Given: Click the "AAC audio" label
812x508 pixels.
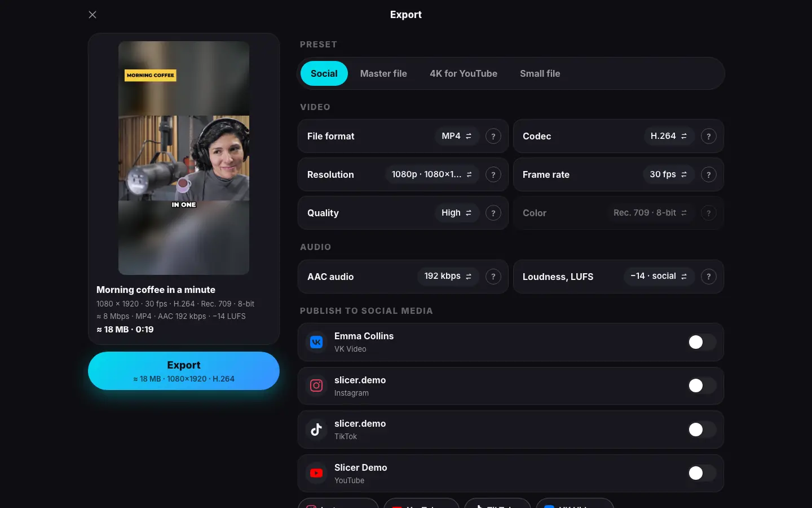Looking at the screenshot, I should click(330, 277).
